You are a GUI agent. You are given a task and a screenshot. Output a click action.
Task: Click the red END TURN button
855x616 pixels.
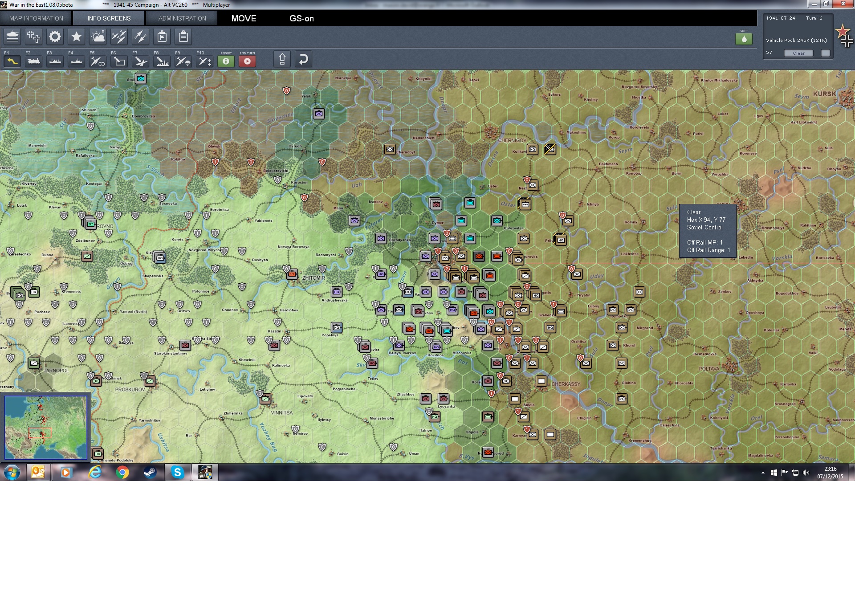[x=247, y=61]
